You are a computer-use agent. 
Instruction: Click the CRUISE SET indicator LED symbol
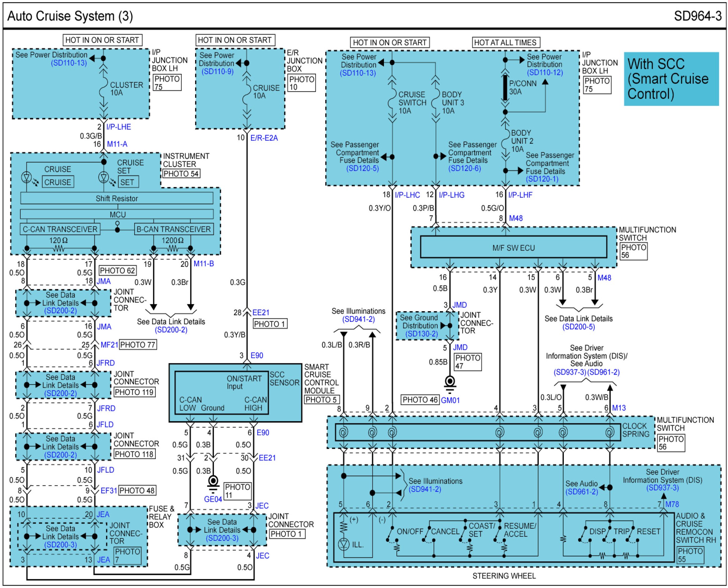(103, 177)
